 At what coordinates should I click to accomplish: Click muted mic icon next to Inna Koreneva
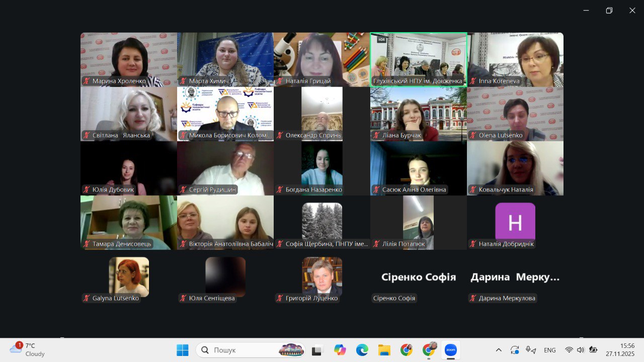[x=473, y=81]
